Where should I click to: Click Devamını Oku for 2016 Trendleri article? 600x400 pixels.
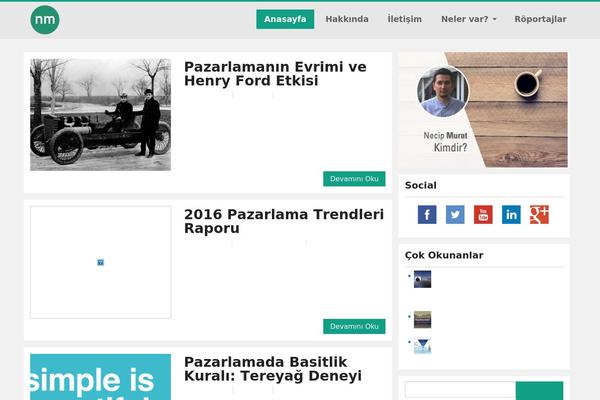pyautogui.click(x=354, y=327)
